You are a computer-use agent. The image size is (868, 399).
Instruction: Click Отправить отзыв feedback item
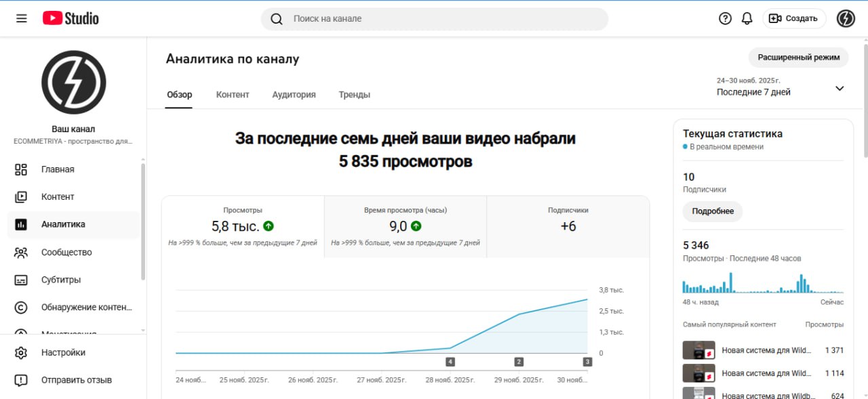[76, 380]
